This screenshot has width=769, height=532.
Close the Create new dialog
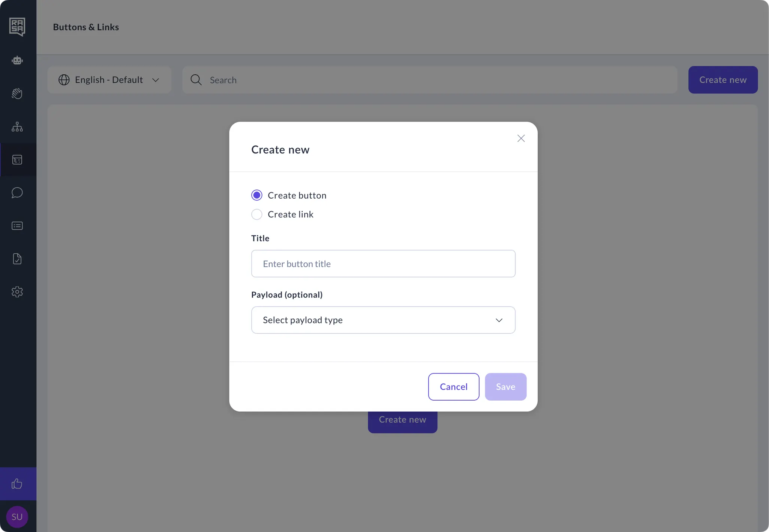521,139
